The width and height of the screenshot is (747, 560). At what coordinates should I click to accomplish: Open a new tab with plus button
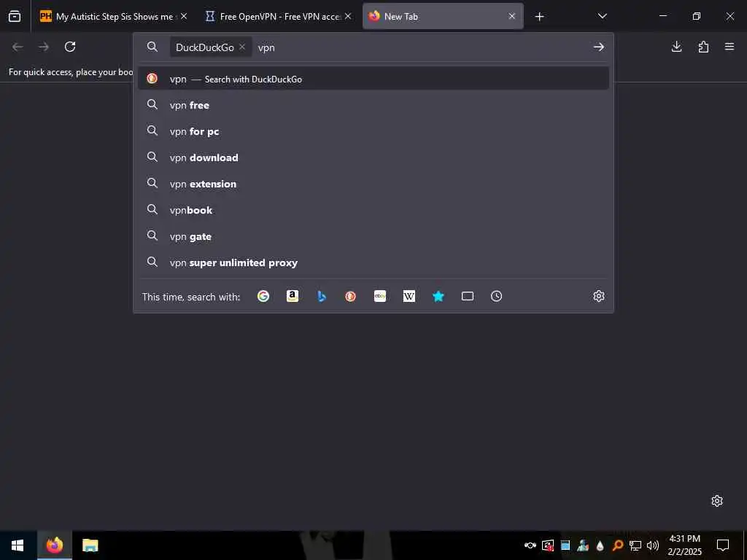[539, 17]
